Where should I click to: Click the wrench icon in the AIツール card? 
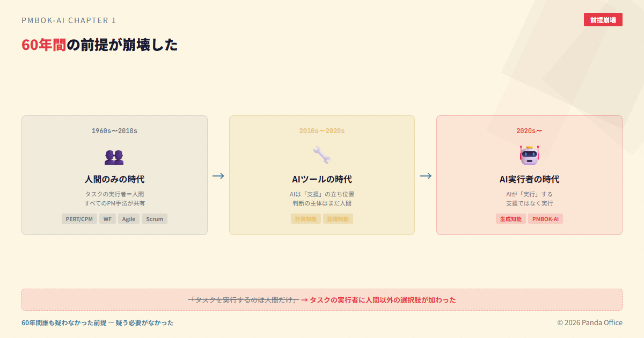coord(321,155)
